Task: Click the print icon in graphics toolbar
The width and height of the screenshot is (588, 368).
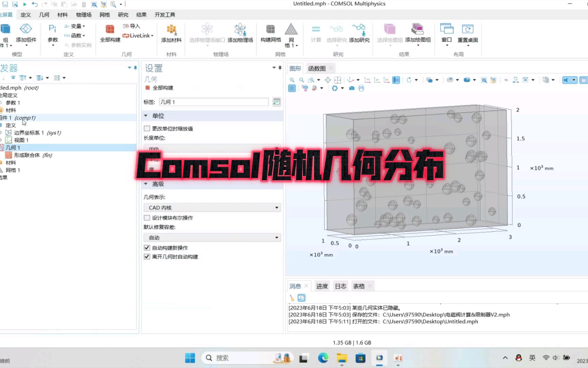Action: coord(361,88)
